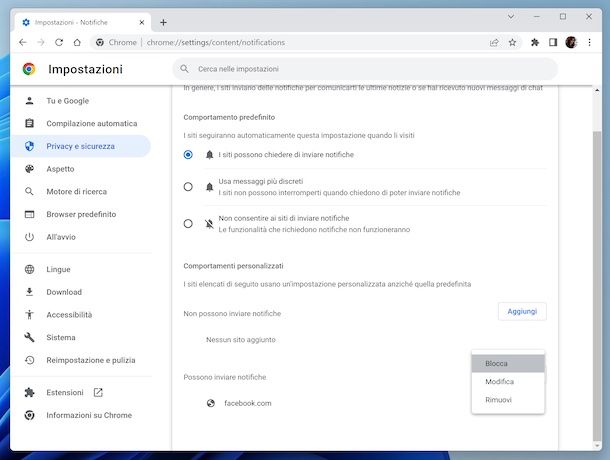Select 'Usa messaggi più discreti' option
610x460 pixels.
pos(188,187)
